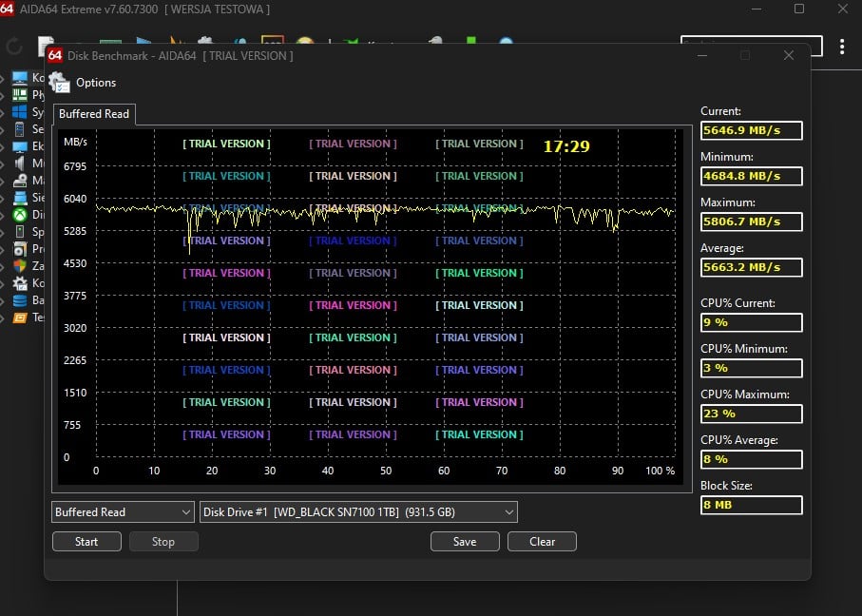Viewport: 862px width, 616px height.
Task: Click the Average speed value field
Action: point(751,268)
